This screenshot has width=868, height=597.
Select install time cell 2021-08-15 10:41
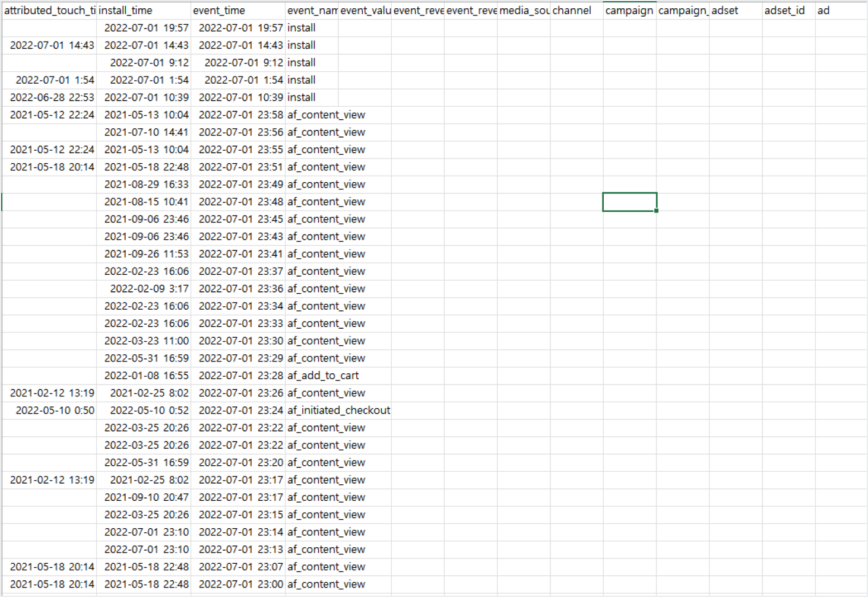pyautogui.click(x=146, y=202)
